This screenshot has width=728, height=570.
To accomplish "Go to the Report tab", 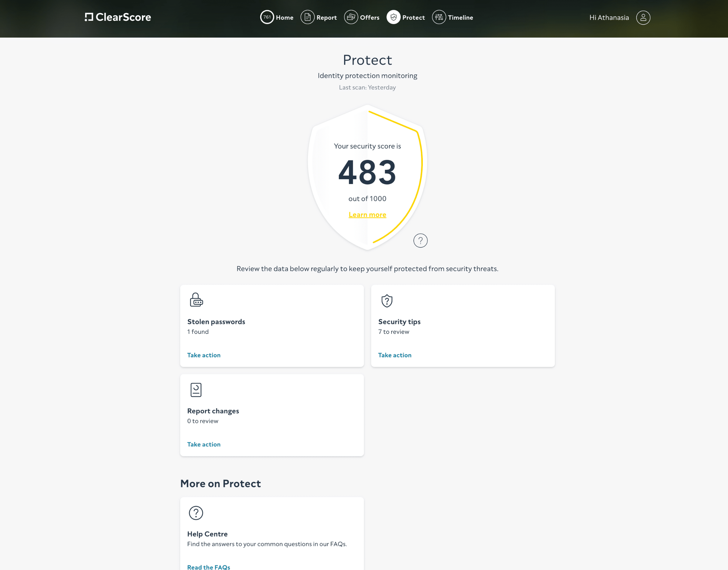I will [326, 18].
